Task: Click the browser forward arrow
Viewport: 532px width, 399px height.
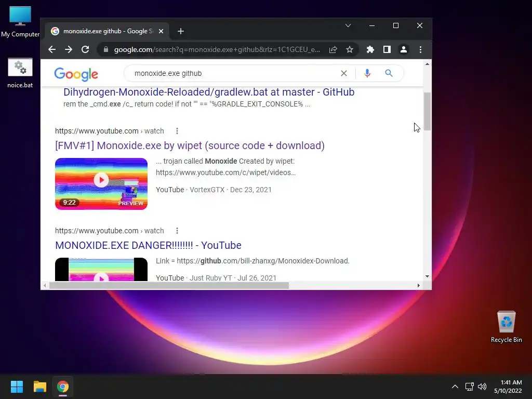Action: click(x=69, y=49)
